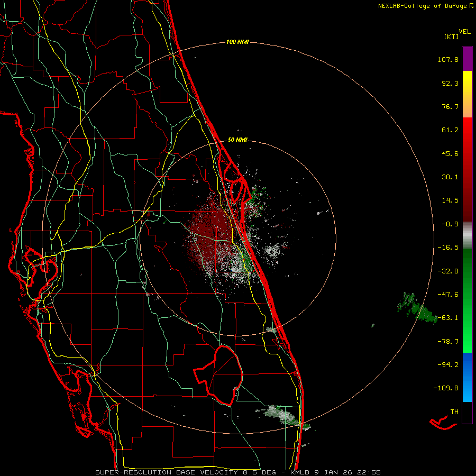
Task: Click the TH label below the color bar
Action: coord(454,412)
